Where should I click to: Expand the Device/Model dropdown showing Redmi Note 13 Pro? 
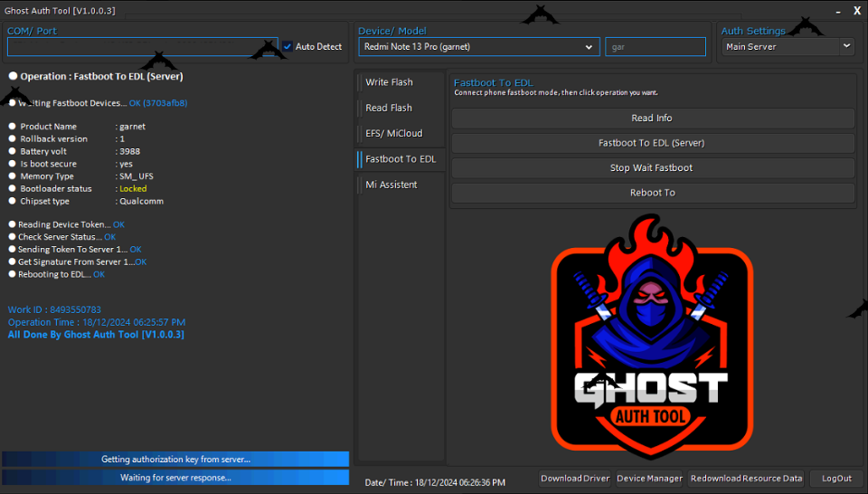tap(479, 47)
